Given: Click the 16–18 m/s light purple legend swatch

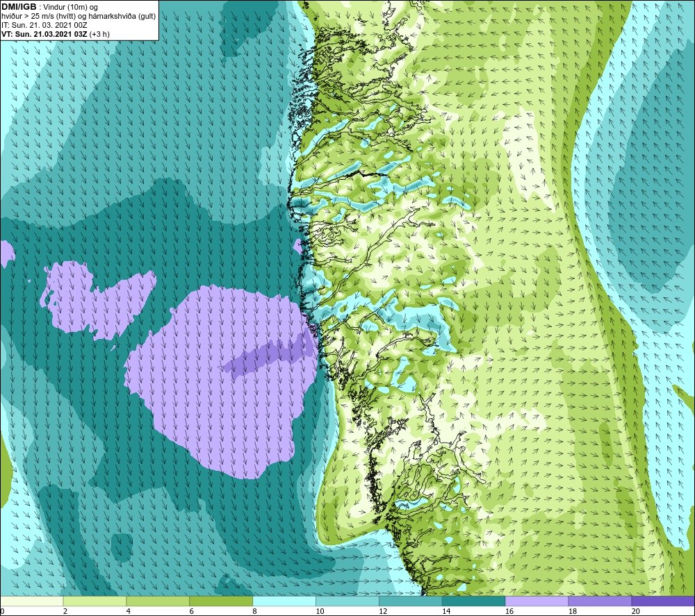Looking at the screenshot, I should pyautogui.click(x=537, y=601).
